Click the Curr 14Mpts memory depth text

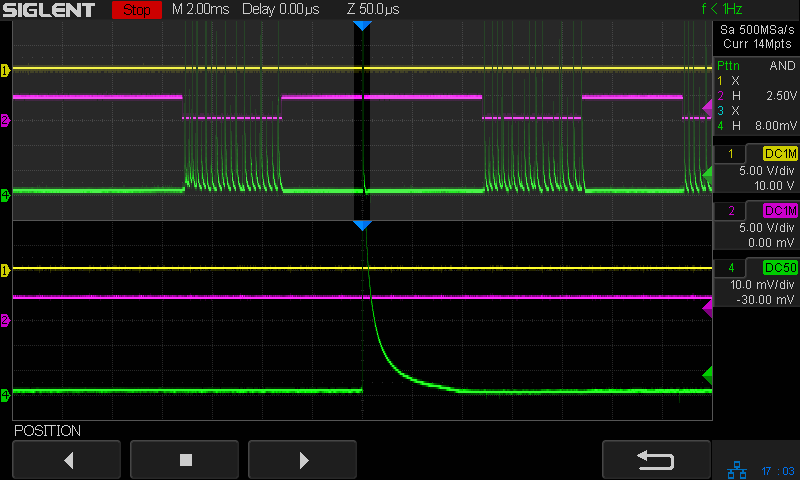click(757, 44)
